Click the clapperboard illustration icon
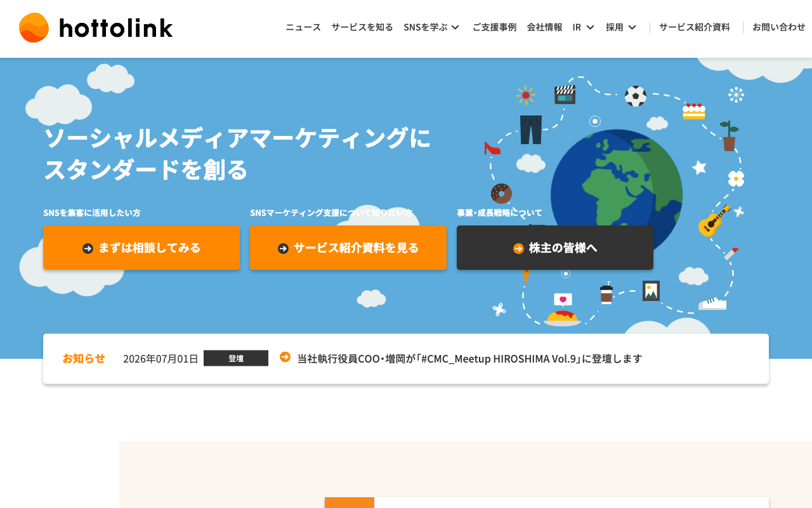The width and height of the screenshot is (812, 508). (565, 95)
